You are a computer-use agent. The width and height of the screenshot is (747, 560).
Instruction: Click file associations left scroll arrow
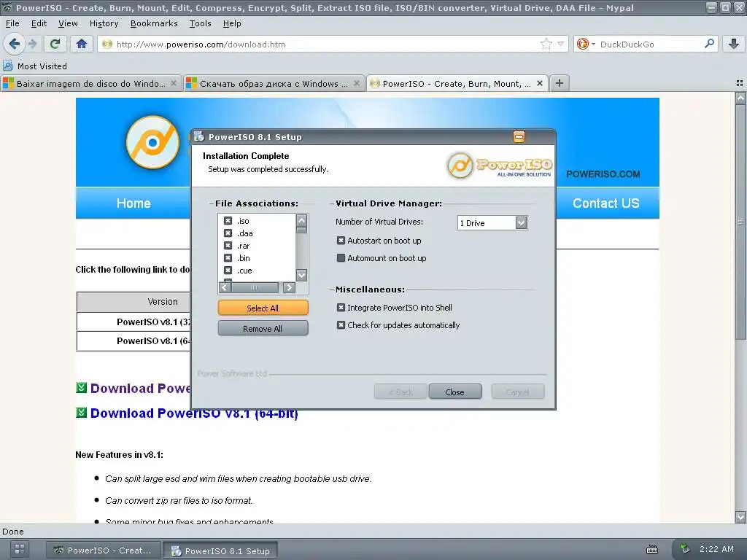(225, 287)
